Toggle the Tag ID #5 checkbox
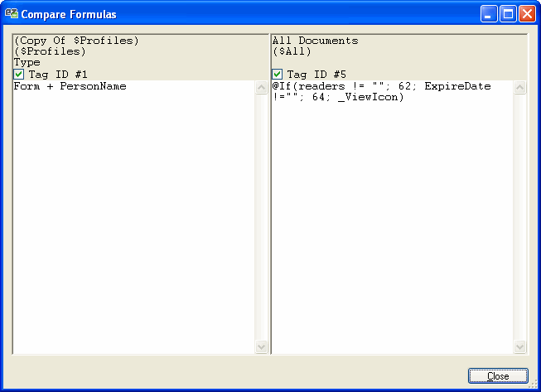 (278, 75)
